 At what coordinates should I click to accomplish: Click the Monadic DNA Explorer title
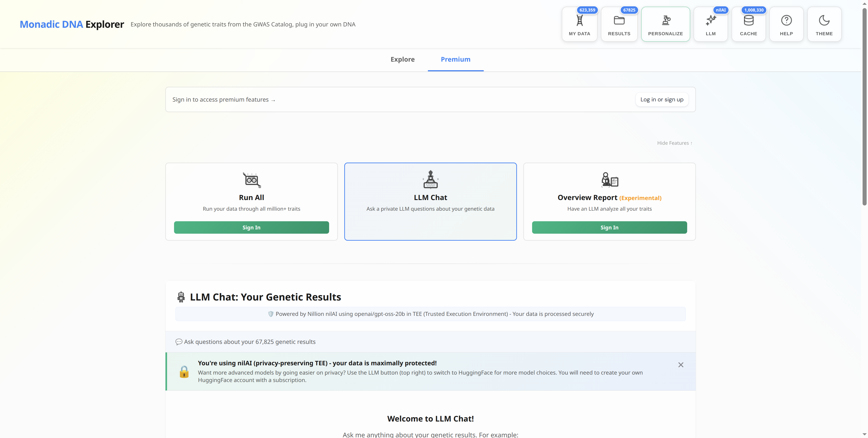click(x=72, y=24)
